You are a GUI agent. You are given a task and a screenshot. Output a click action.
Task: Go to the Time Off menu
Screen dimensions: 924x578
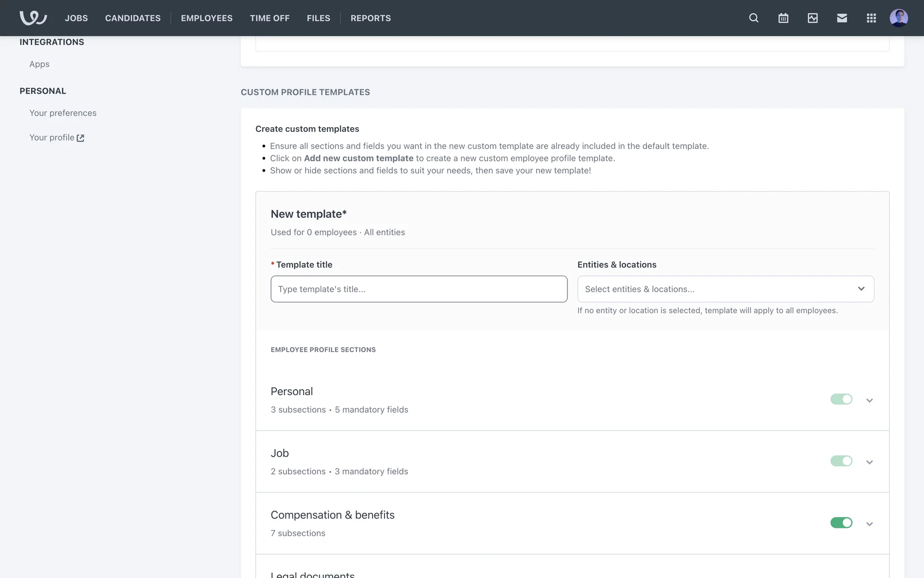pyautogui.click(x=269, y=18)
